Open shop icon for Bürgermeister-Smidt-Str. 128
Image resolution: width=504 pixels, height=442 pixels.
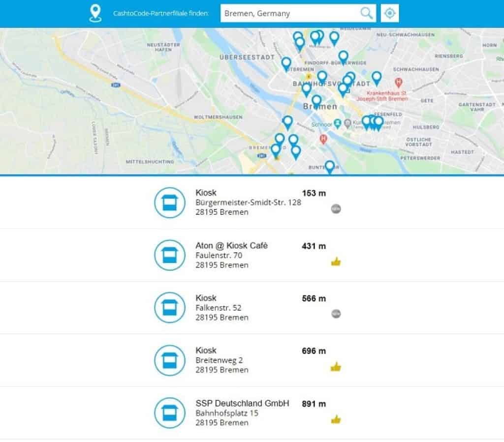click(x=170, y=203)
